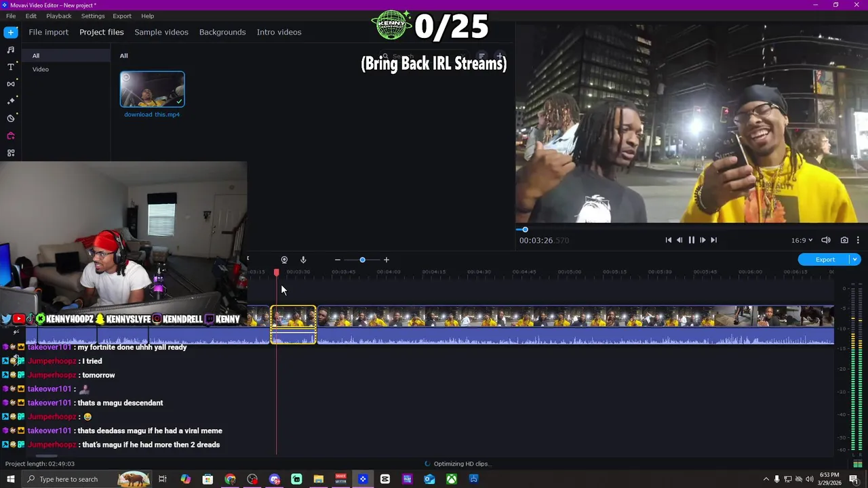This screenshot has height=488, width=868.
Task: Open File Explorer from the taskbar
Action: [x=318, y=479]
